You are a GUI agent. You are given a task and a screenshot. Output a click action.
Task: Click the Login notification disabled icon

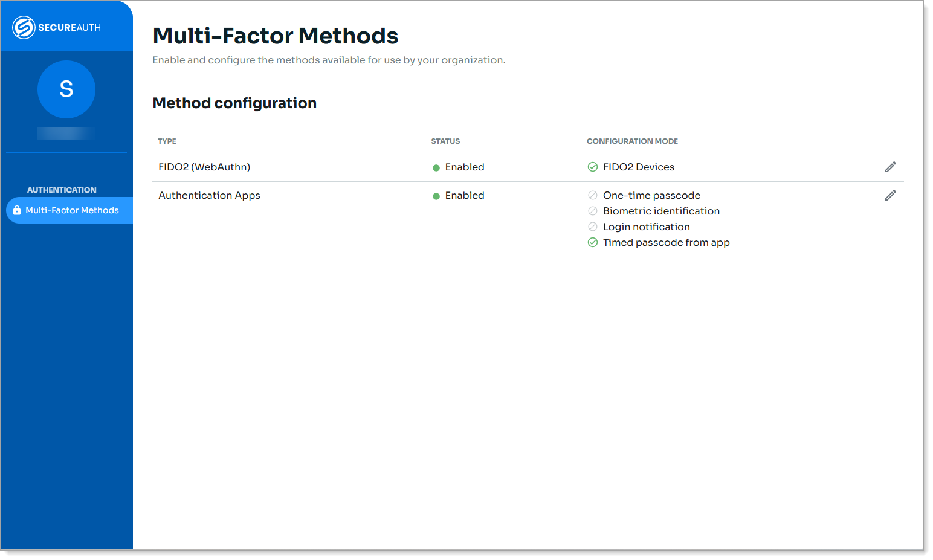click(593, 227)
